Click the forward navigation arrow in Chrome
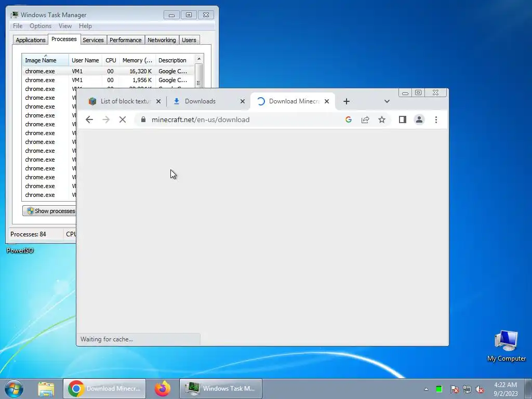Screen dimensions: 532x399 (x=106, y=119)
